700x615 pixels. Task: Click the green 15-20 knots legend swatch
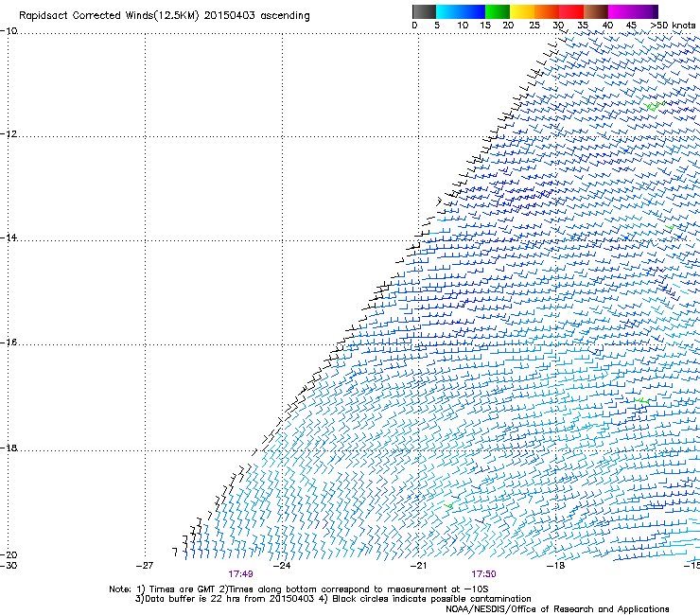[498, 11]
